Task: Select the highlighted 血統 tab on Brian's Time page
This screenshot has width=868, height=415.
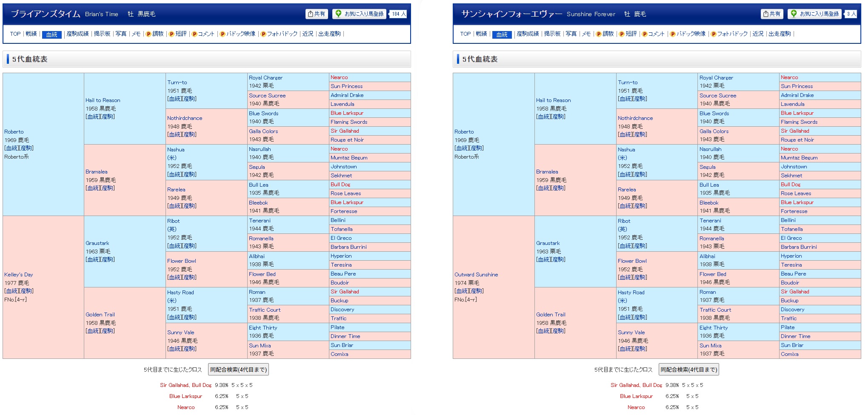Action: coord(51,34)
